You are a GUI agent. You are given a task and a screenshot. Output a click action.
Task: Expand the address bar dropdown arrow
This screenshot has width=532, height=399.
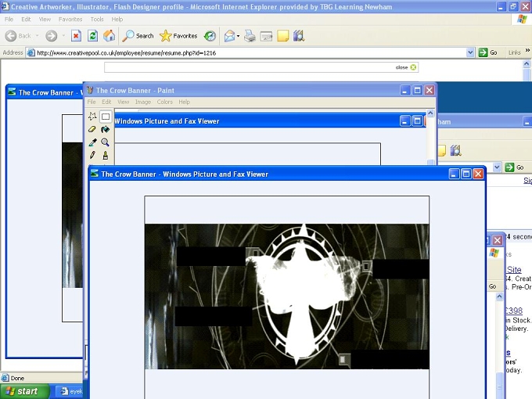pos(470,52)
